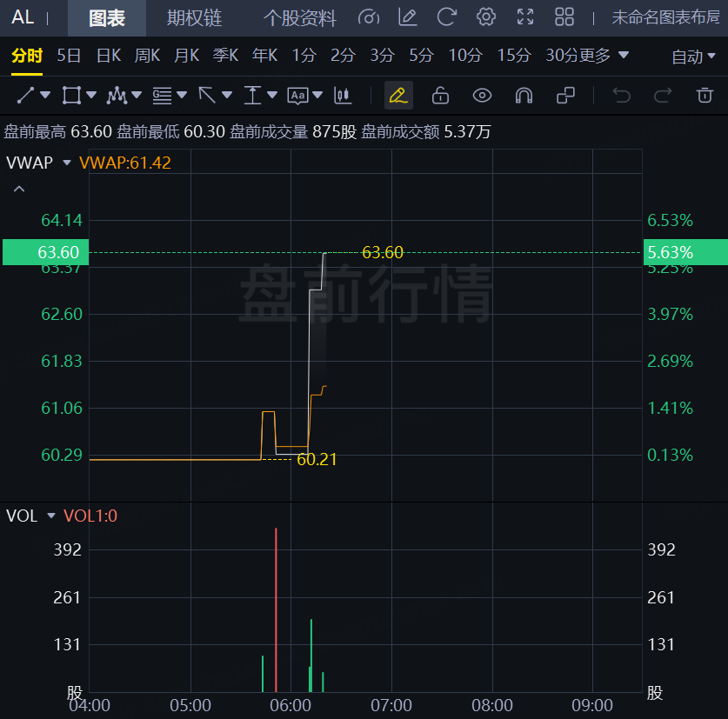The width and height of the screenshot is (728, 719).
Task: Open the edit note pencil icon in top bar
Action: [x=407, y=17]
